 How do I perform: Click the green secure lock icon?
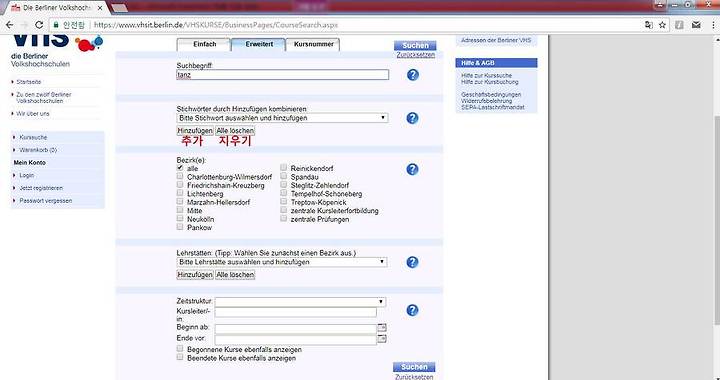(56, 25)
